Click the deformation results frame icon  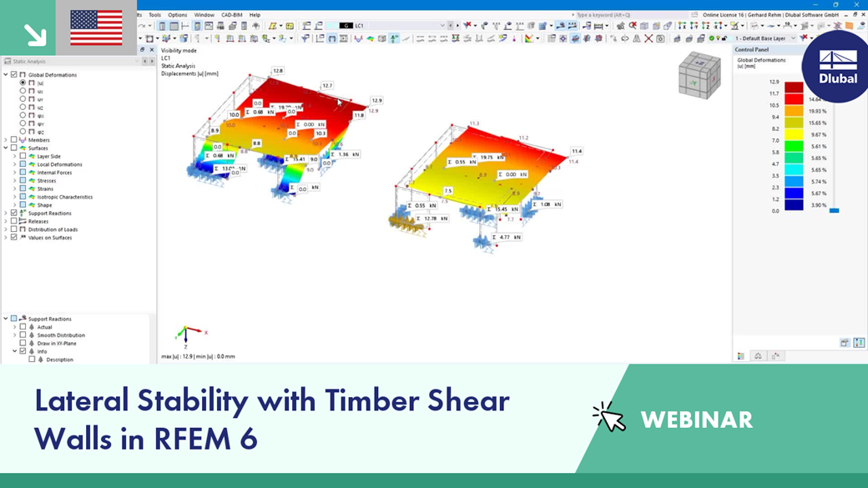pyautogui.click(x=332, y=38)
